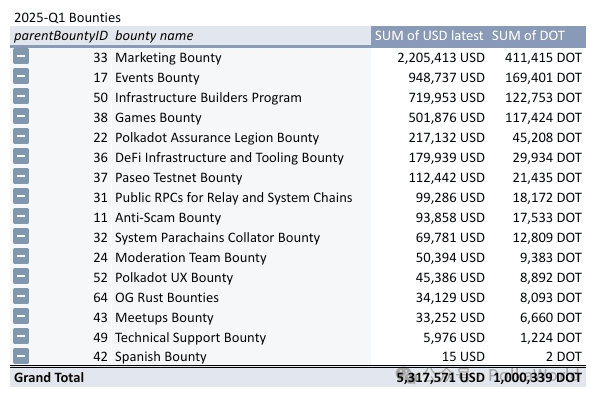
Task: Collapse Infrastructure Builders Program row
Action: click(21, 96)
